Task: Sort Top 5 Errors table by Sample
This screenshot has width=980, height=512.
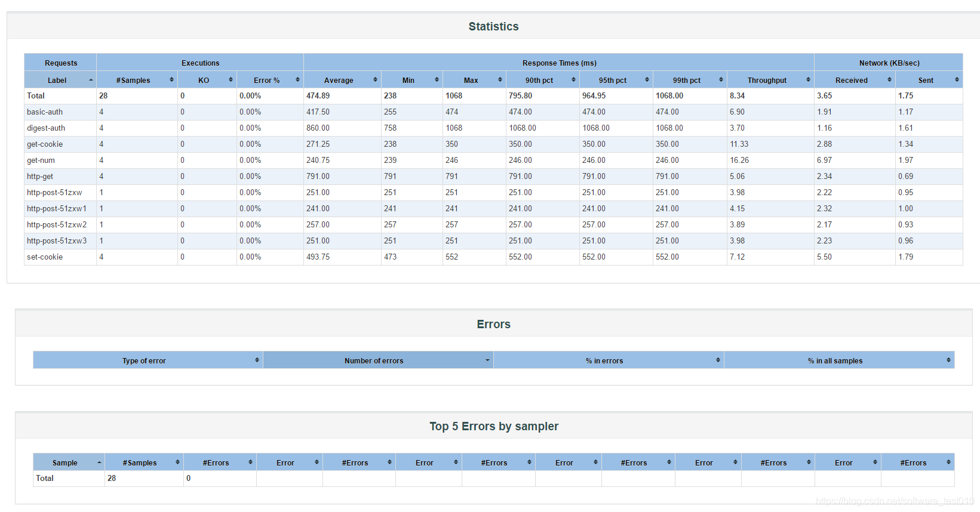Action: [x=69, y=462]
